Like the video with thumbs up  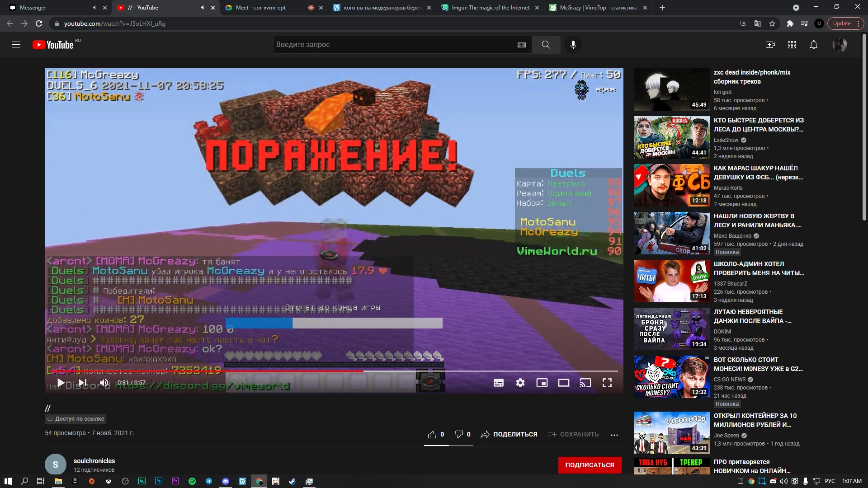tap(432, 434)
